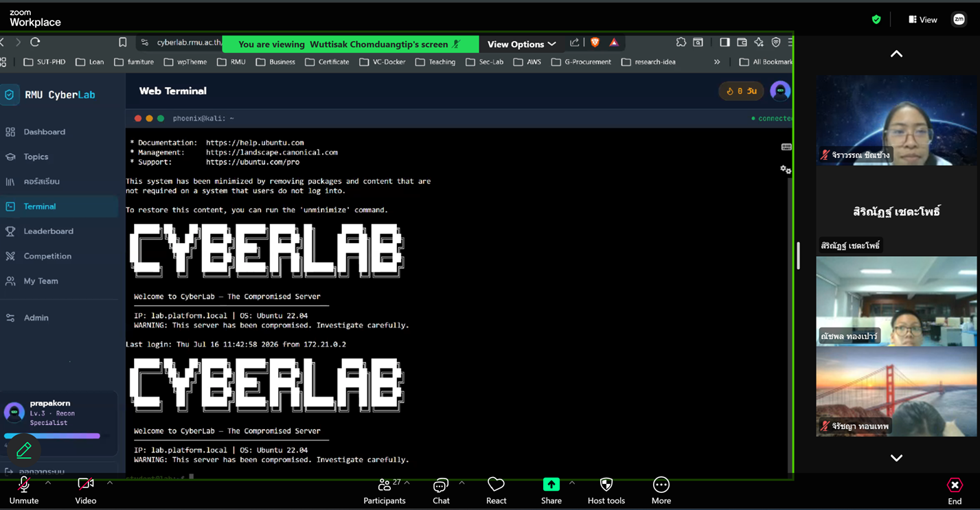Image resolution: width=980 pixels, height=510 pixels.
Task: Open the AWS bookmark folder
Action: (527, 62)
